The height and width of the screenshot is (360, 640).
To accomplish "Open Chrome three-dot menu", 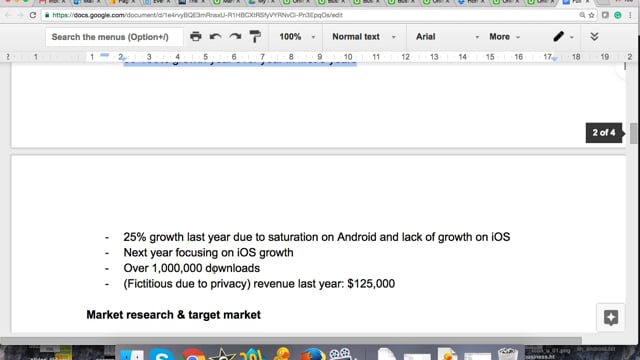I will (x=630, y=15).
